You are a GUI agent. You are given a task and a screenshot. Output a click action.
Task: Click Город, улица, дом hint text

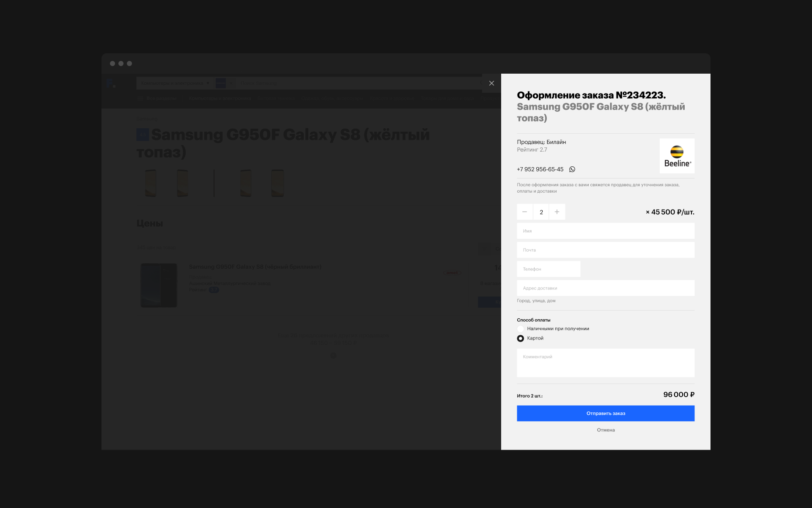536,301
